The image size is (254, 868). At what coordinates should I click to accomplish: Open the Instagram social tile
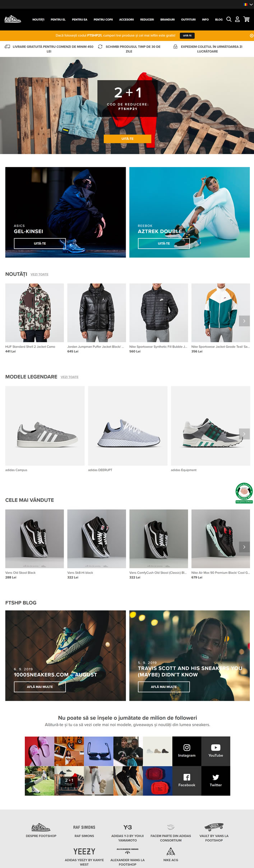[187, 751]
